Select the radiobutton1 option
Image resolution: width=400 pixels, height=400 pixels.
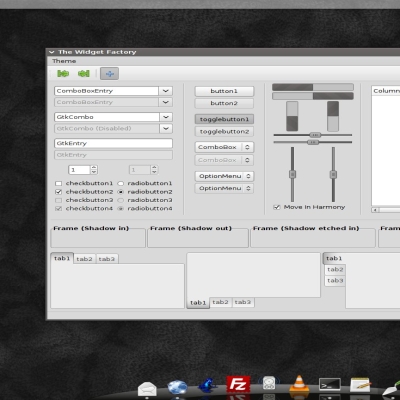(121, 183)
